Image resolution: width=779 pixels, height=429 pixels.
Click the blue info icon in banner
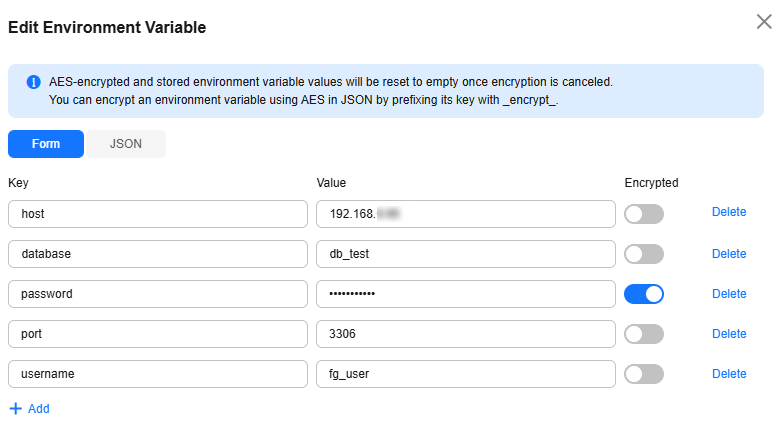point(33,82)
